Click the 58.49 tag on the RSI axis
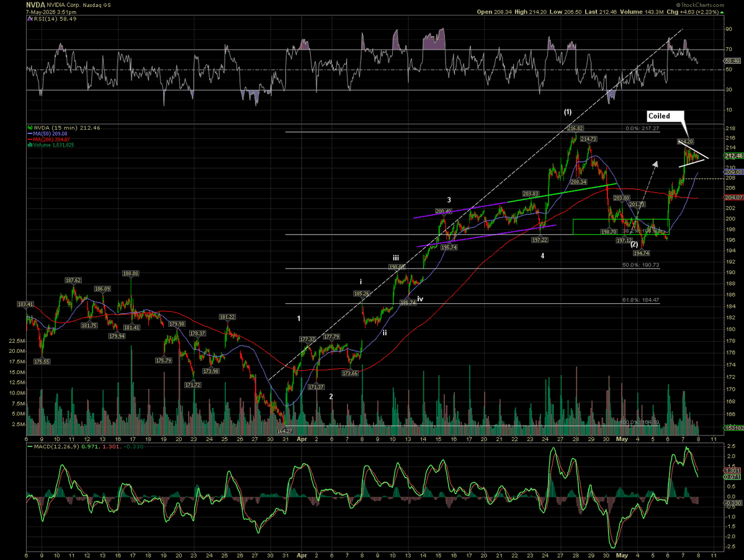 732,61
